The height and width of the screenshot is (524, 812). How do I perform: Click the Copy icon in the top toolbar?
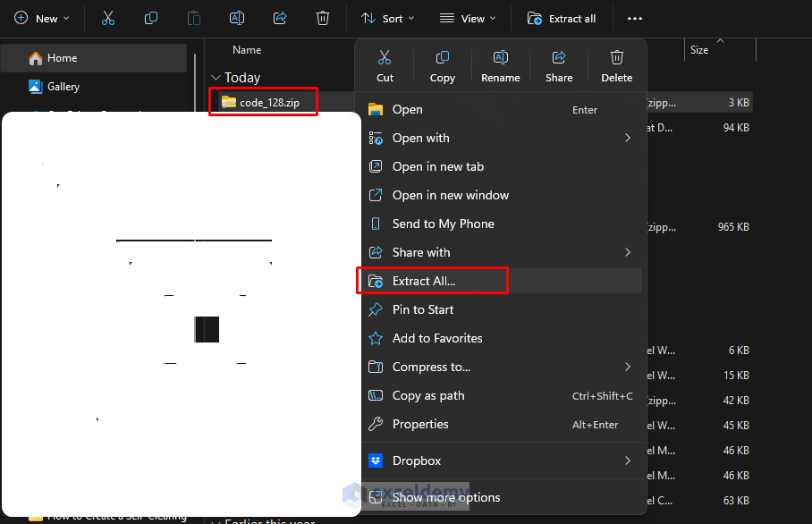(x=151, y=19)
